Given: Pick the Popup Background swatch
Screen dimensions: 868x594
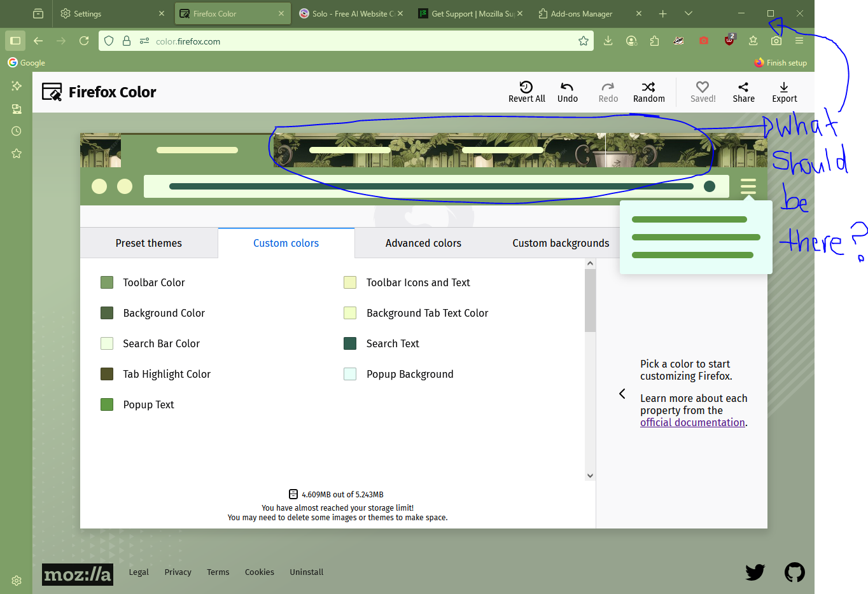Looking at the screenshot, I should [350, 374].
